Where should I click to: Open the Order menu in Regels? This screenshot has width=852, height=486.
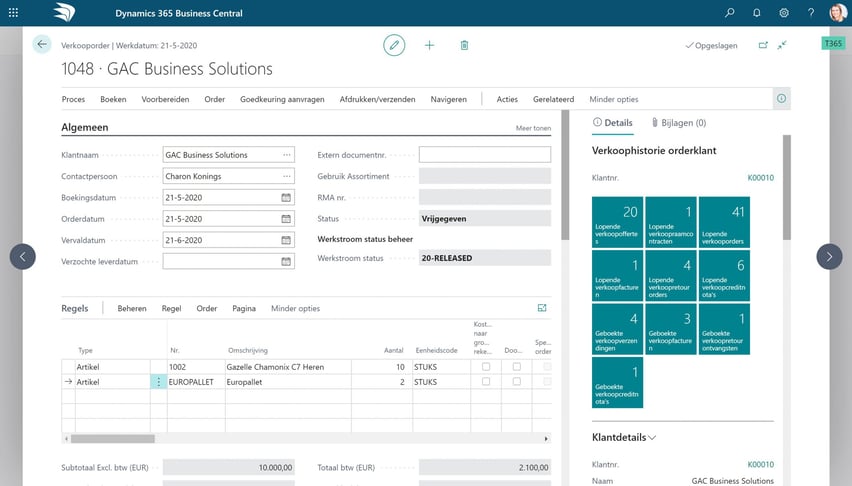[206, 308]
